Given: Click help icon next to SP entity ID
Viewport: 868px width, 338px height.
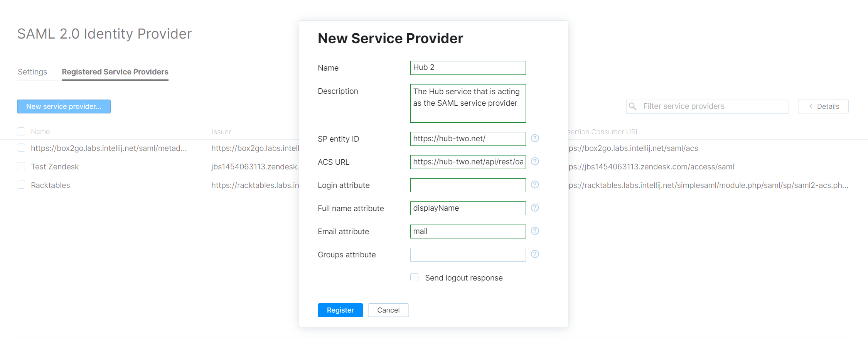Looking at the screenshot, I should pyautogui.click(x=534, y=138).
